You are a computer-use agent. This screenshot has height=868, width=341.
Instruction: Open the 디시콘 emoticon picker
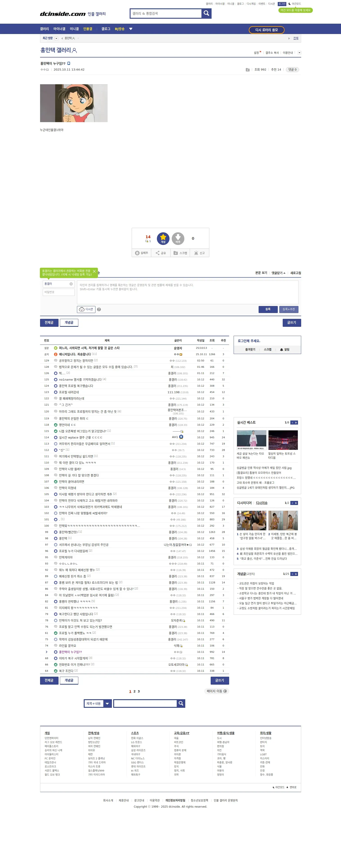coord(86,309)
